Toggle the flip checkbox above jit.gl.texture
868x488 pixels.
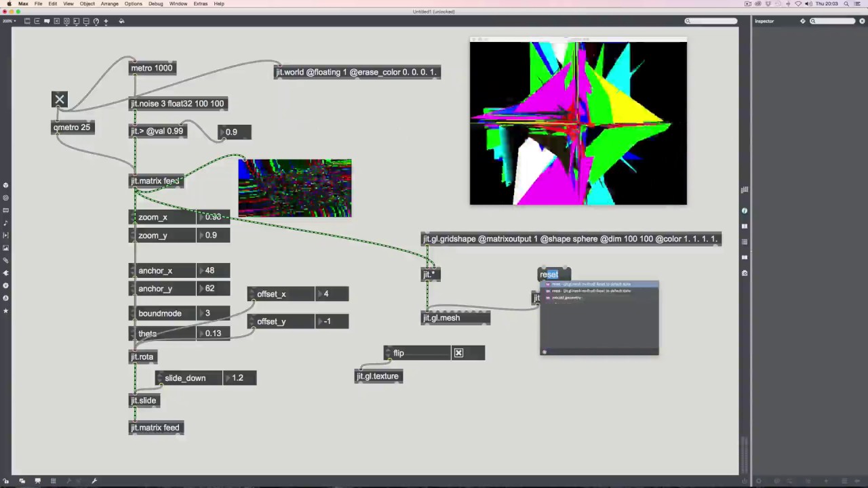tap(458, 353)
